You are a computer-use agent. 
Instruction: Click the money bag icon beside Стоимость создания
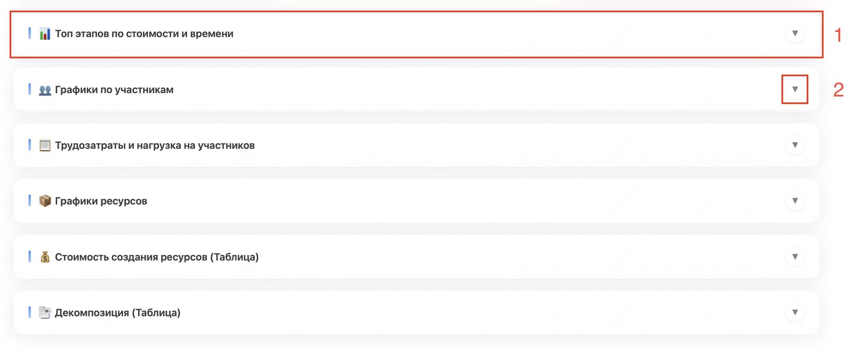[x=45, y=256]
